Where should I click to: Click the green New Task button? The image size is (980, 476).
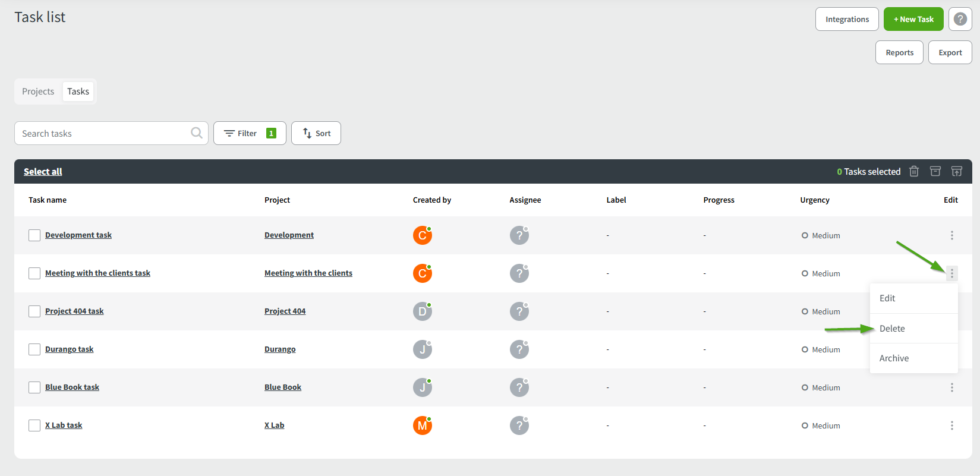pos(913,19)
